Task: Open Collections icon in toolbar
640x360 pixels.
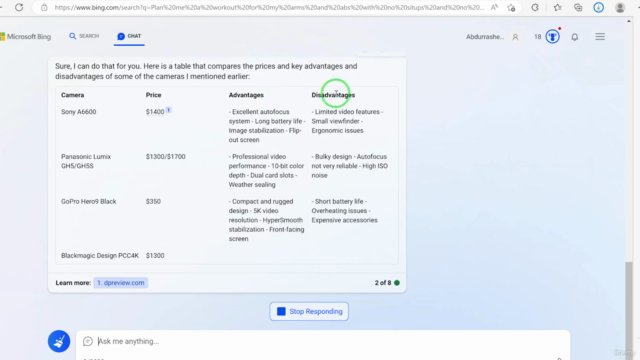Action: click(x=578, y=7)
